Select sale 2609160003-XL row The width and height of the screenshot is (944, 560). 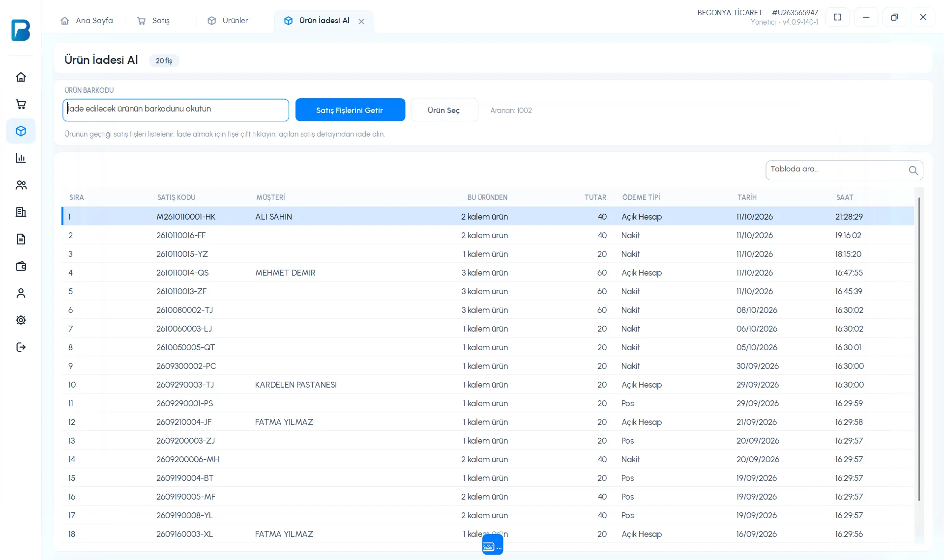(x=488, y=534)
